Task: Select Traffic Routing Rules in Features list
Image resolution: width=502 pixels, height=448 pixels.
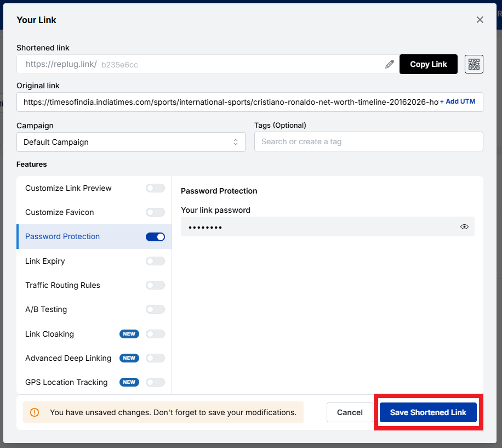Action: coord(62,285)
